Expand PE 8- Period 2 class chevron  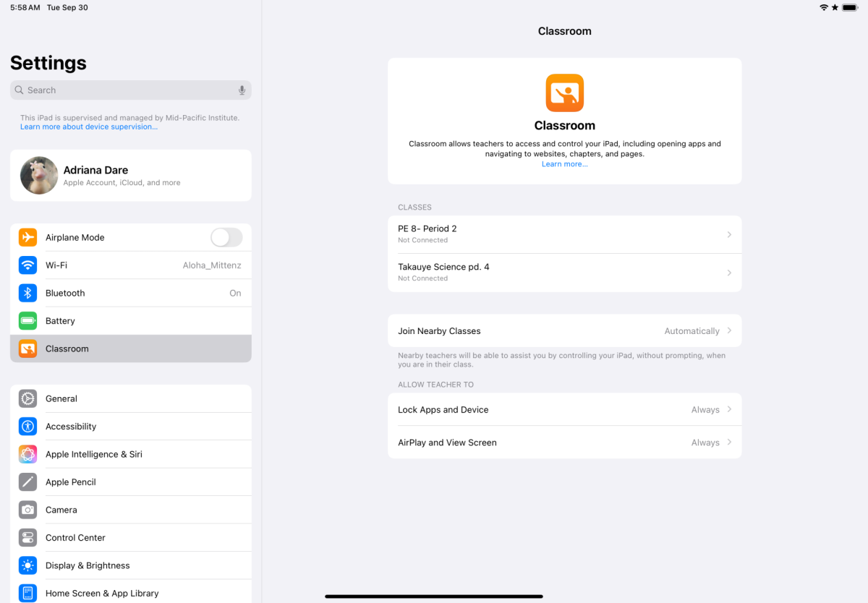pyautogui.click(x=729, y=234)
